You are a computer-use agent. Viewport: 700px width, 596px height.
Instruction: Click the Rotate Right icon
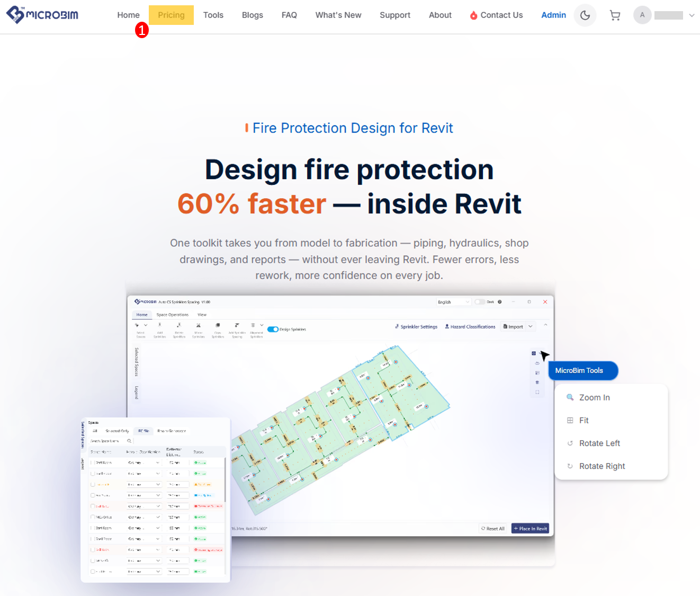570,466
